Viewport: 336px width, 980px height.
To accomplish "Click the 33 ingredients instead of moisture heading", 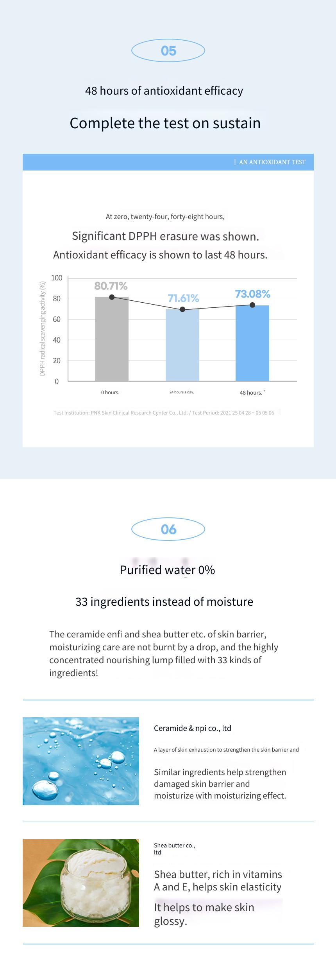I will point(164,601).
